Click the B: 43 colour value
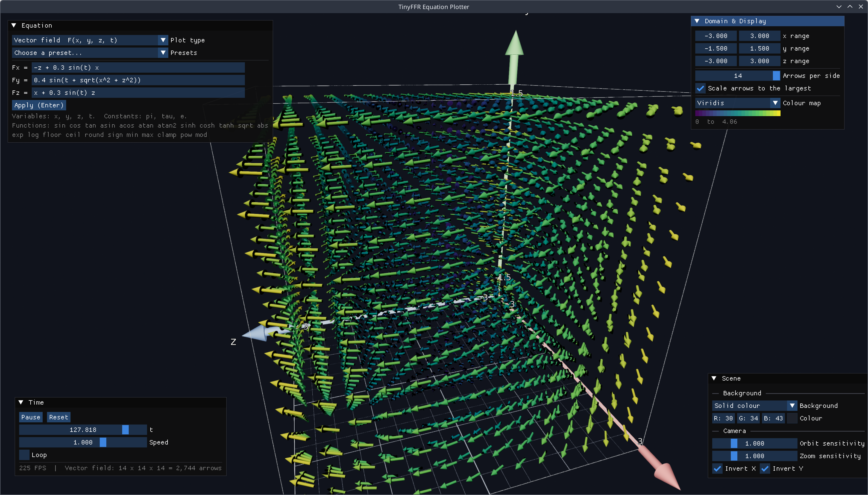Screen dimensions: 868x495 (x=773, y=418)
